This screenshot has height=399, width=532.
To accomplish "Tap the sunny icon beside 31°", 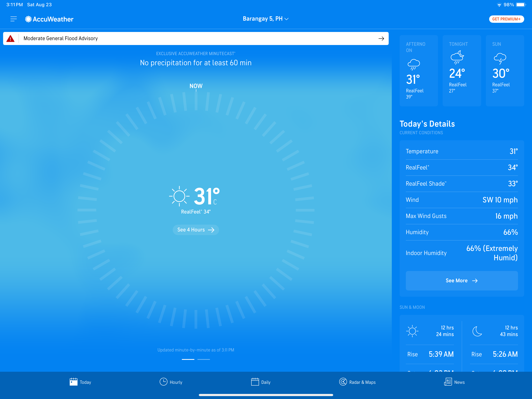I will coord(179,196).
